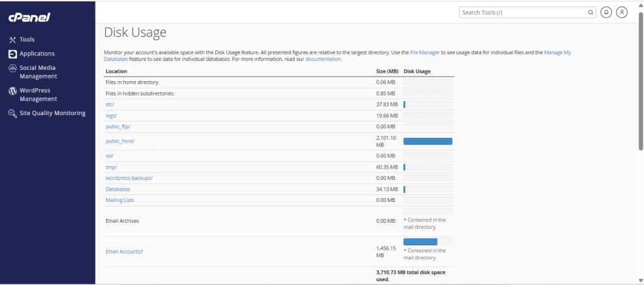This screenshot has height=285, width=644.
Task: Click the vertical page scrollbar
Action: [640, 88]
